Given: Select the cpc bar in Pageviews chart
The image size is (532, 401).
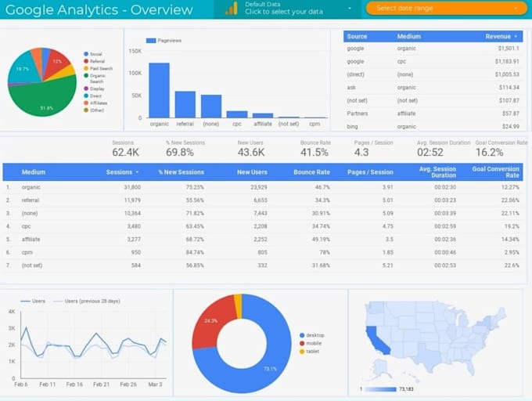Looking at the screenshot, I should 237,114.
